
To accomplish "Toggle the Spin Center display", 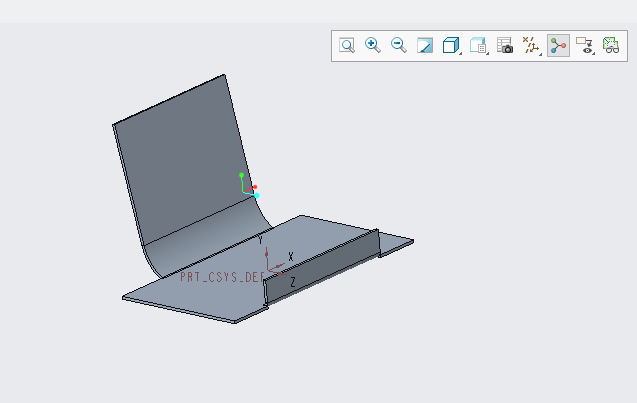I will click(558, 46).
